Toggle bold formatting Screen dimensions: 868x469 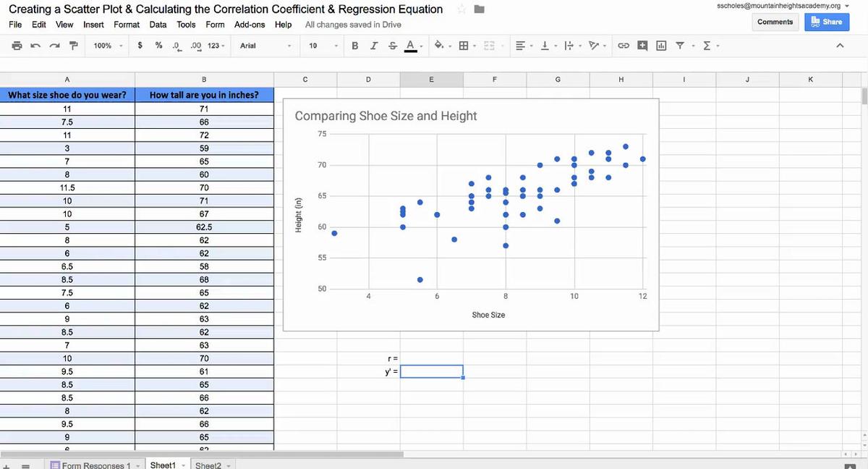[x=355, y=46]
